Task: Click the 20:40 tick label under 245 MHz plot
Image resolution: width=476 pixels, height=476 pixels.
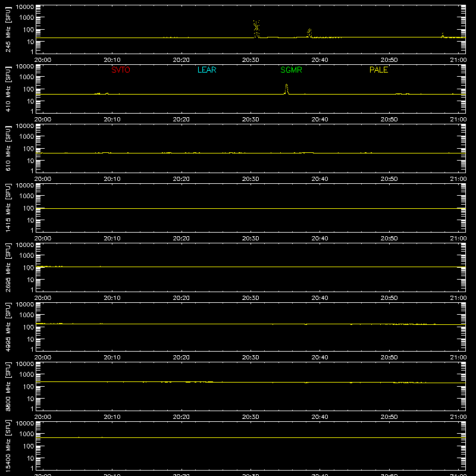Action: pos(320,60)
